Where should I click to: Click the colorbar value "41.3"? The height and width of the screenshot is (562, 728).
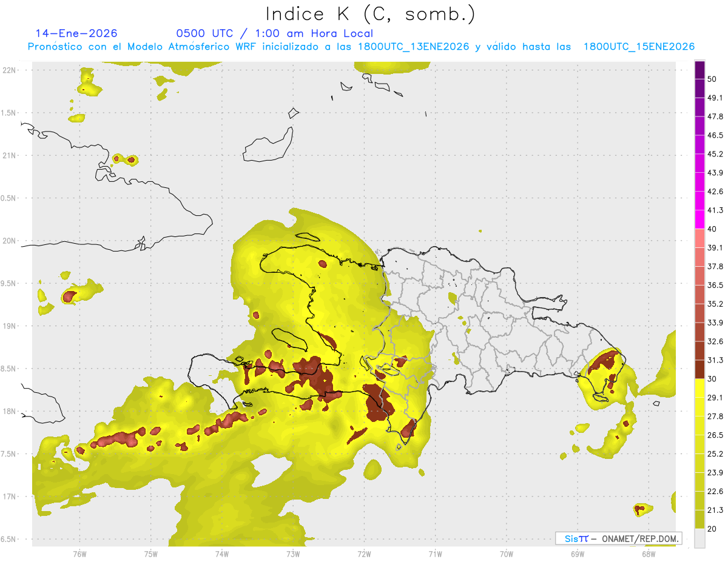click(715, 210)
